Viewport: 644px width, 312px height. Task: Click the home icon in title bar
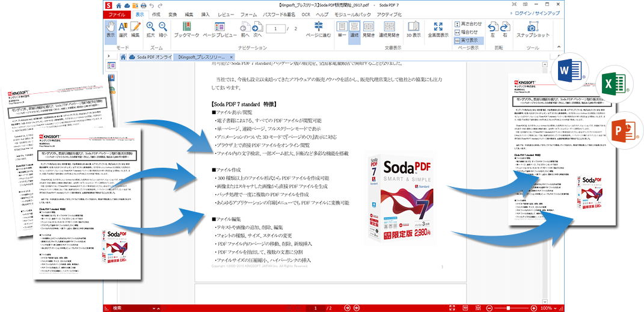(119, 5)
